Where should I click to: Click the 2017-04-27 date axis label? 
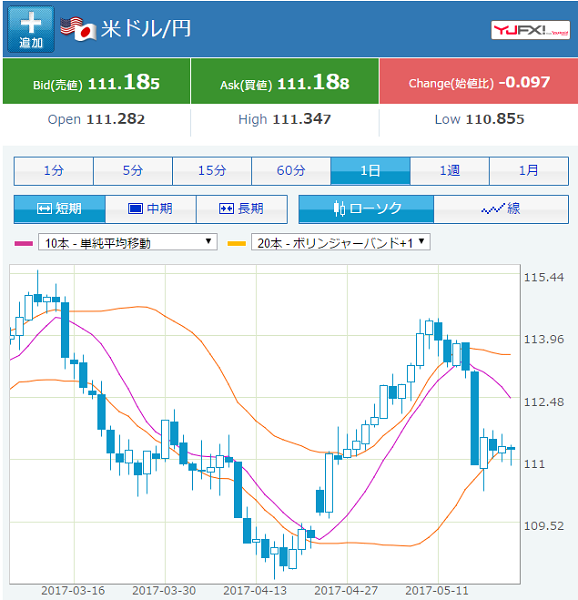pyautogui.click(x=346, y=590)
